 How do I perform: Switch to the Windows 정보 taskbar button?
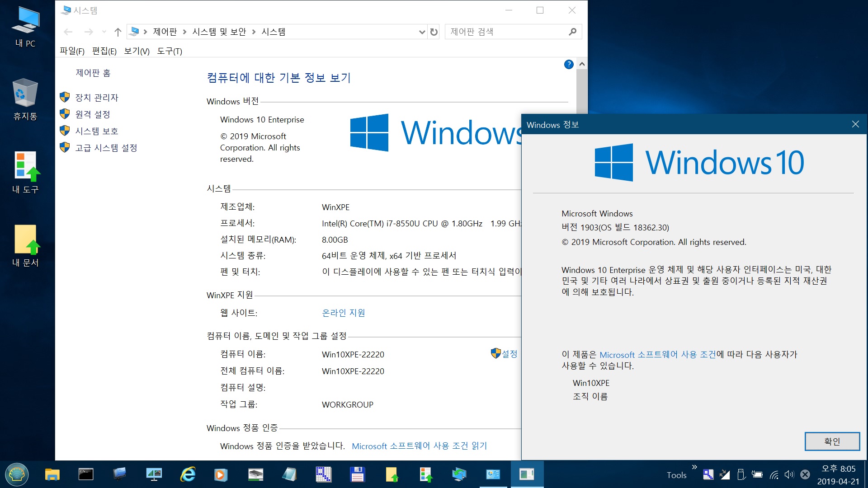[x=527, y=474]
